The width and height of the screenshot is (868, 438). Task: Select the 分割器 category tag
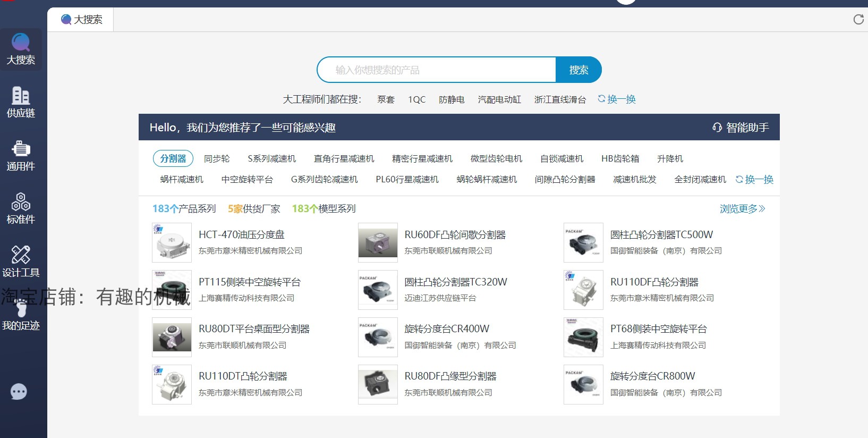pos(173,158)
